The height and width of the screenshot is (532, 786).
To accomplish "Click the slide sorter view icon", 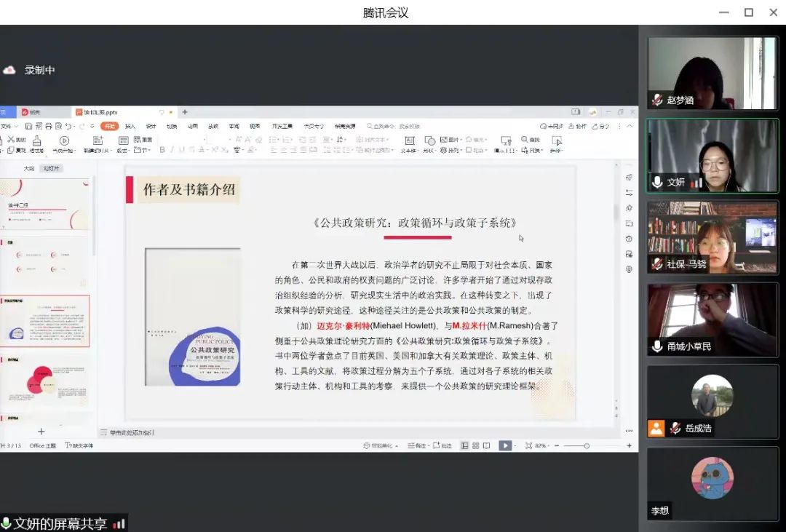I will point(475,445).
